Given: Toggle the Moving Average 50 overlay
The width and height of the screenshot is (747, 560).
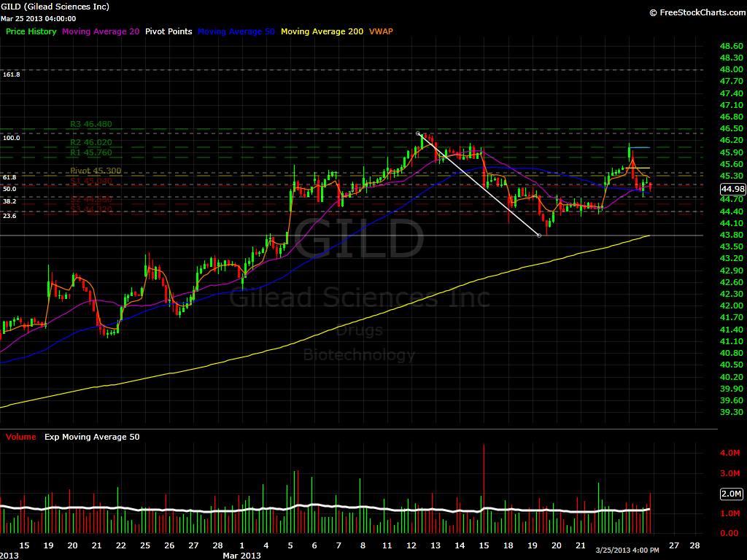Looking at the screenshot, I should (236, 31).
